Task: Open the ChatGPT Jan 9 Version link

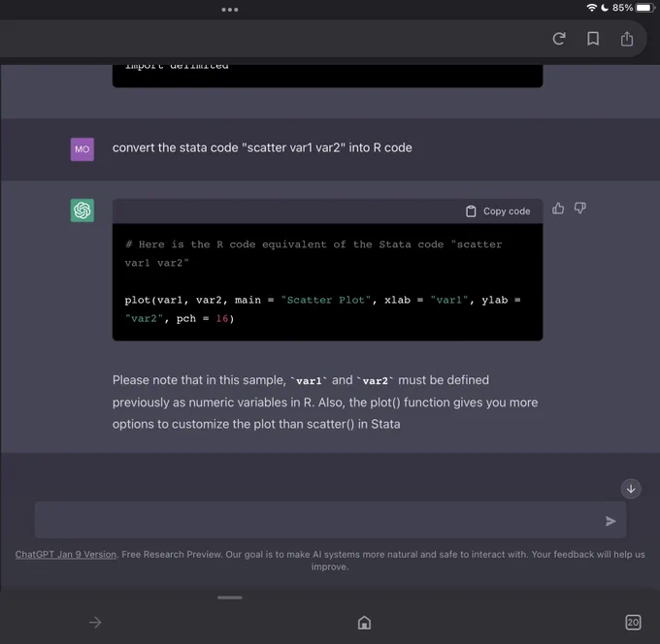Action: click(66, 555)
